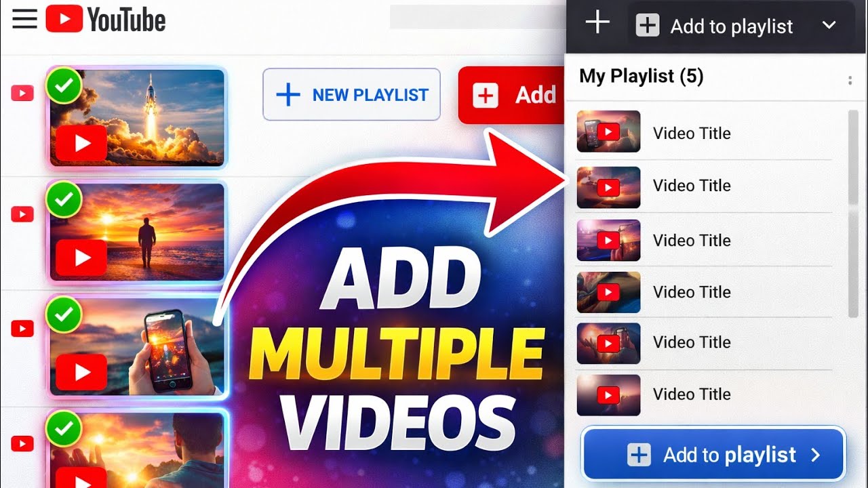868x488 pixels.
Task: Click the YouTube logo
Action: point(106,20)
